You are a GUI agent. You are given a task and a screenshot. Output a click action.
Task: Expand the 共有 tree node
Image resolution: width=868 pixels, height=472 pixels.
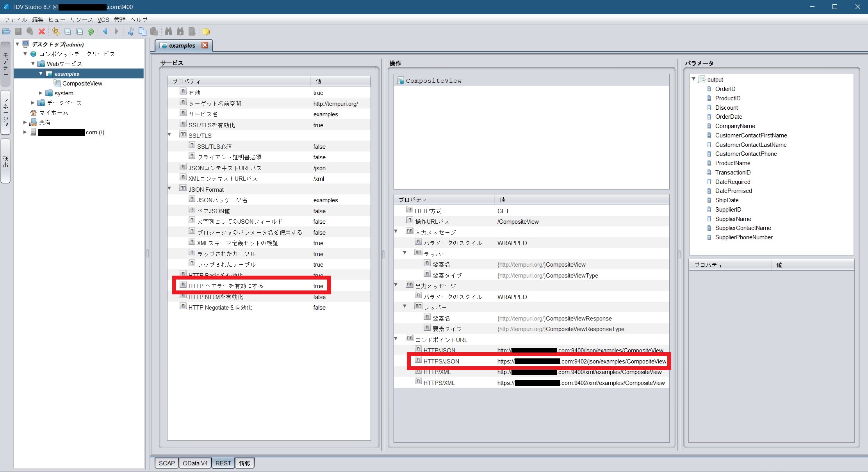pos(25,122)
